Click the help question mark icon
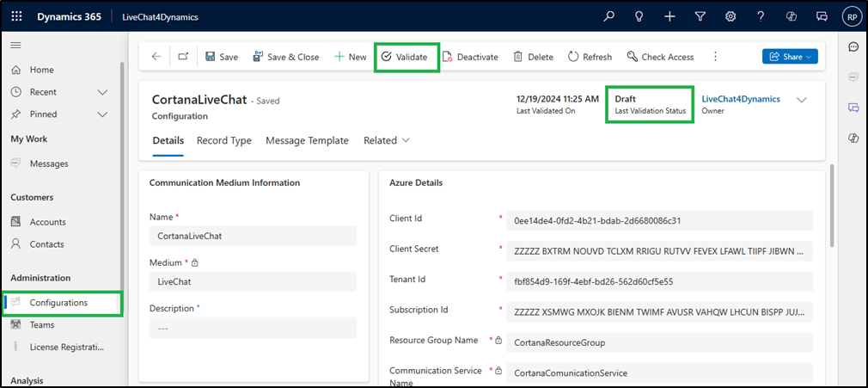This screenshot has width=868, height=388. [761, 15]
